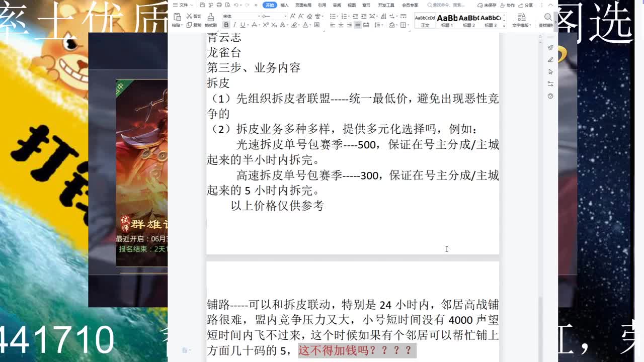Click the Cut scissors button
Screen dimensions: 644x362
194,16
